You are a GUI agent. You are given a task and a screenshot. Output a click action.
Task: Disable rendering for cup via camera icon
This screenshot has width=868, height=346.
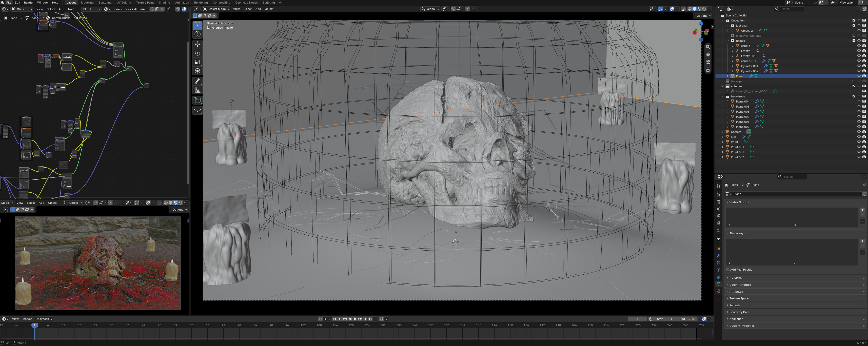pyautogui.click(x=864, y=137)
